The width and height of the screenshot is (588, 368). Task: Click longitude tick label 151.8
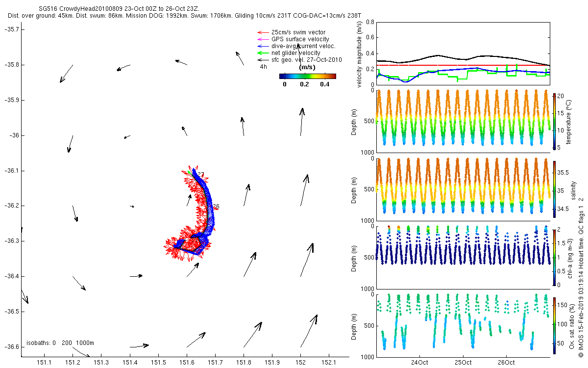244,362
